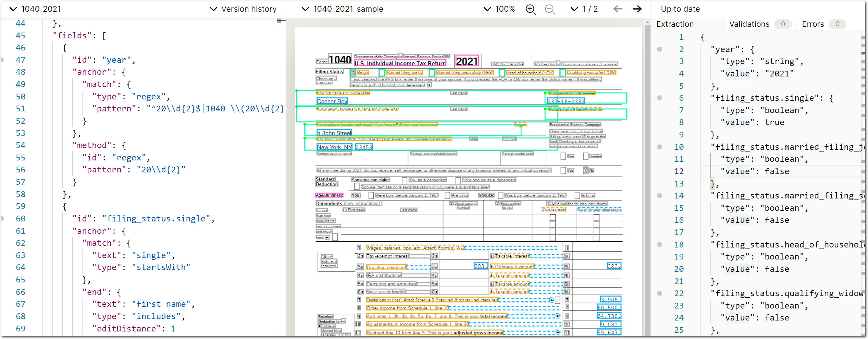Click marker beside filing_status.qualifying_widow line

pyautogui.click(x=660, y=293)
